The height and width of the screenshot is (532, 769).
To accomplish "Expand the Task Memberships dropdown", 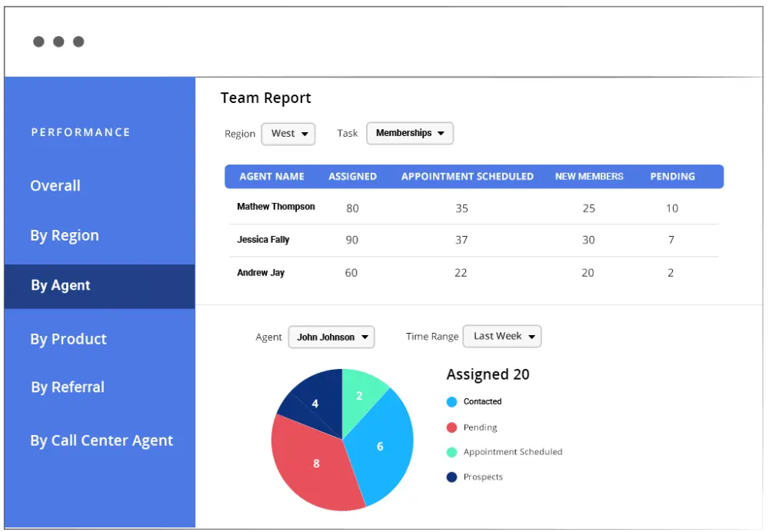I will 409,133.
